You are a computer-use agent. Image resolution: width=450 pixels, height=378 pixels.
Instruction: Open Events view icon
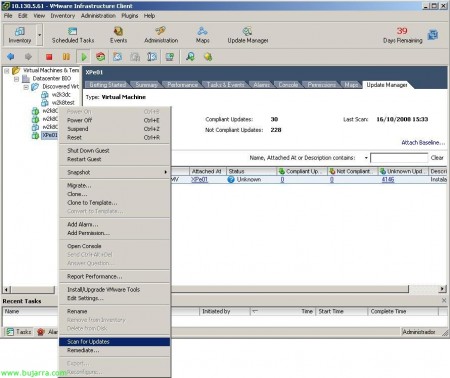point(118,35)
